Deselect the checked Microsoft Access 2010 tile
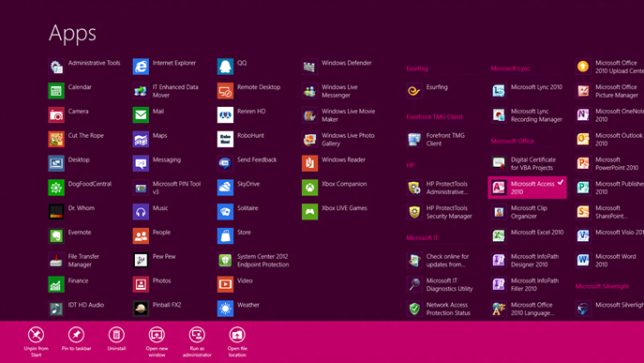 click(527, 188)
